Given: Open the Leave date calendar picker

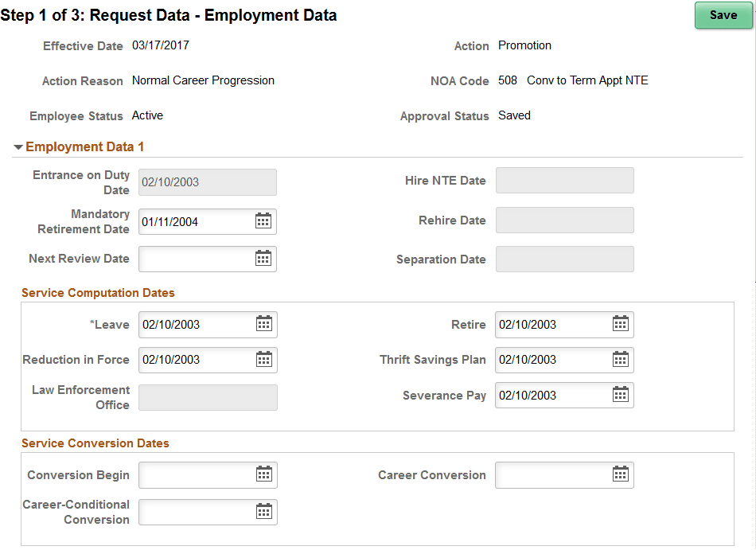Looking at the screenshot, I should coord(265,324).
